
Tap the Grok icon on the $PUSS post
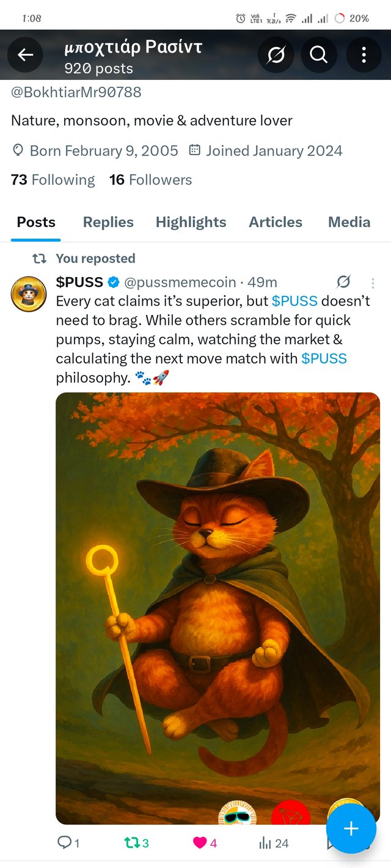pos(343,282)
